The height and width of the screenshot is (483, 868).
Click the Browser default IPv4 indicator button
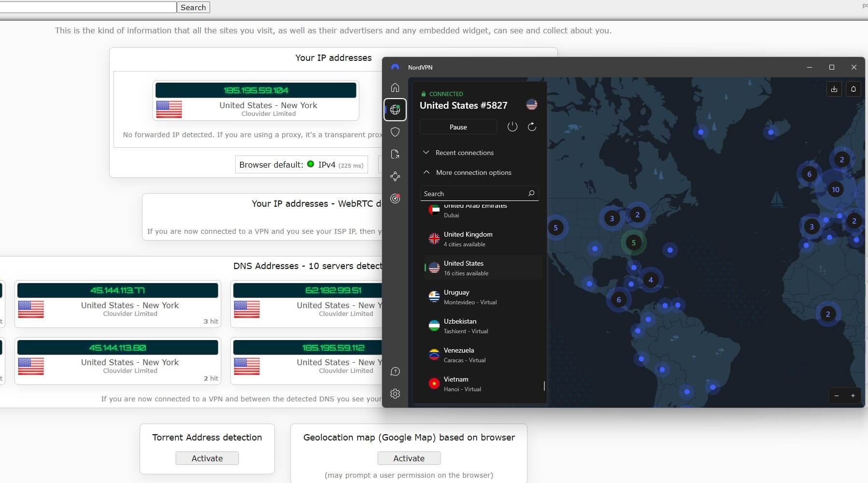click(x=301, y=165)
